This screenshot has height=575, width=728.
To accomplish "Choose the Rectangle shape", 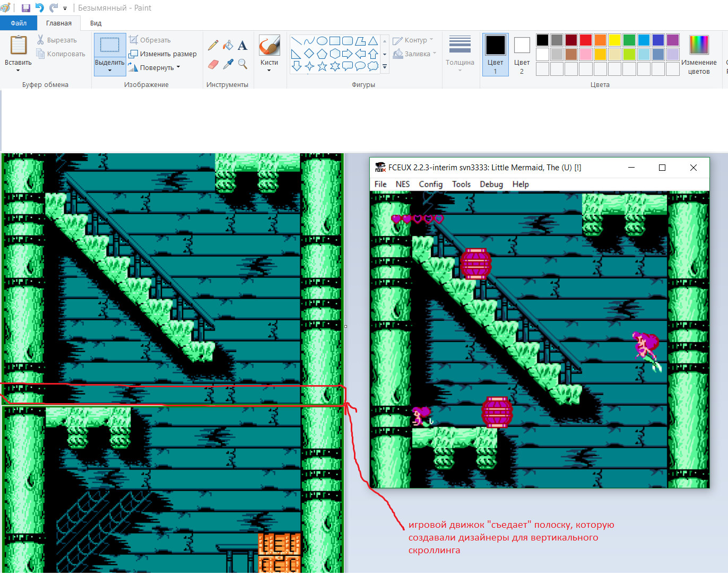I will 335,41.
